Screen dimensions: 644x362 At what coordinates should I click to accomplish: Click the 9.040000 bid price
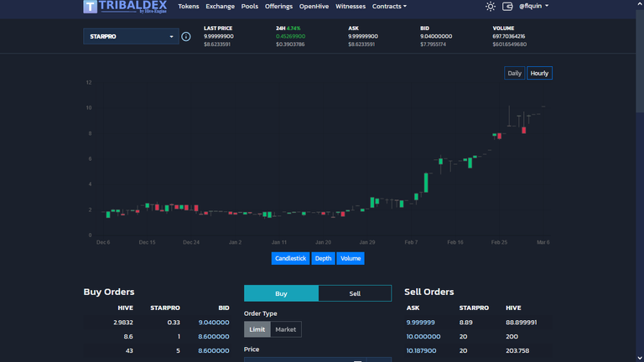coord(214,322)
